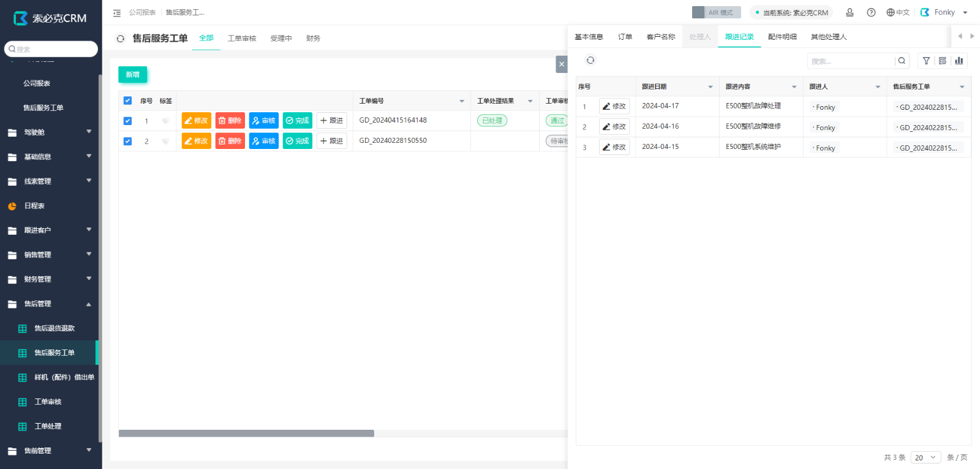Click the 公司报表 breadcrumb
The image size is (980, 469).
142,12
